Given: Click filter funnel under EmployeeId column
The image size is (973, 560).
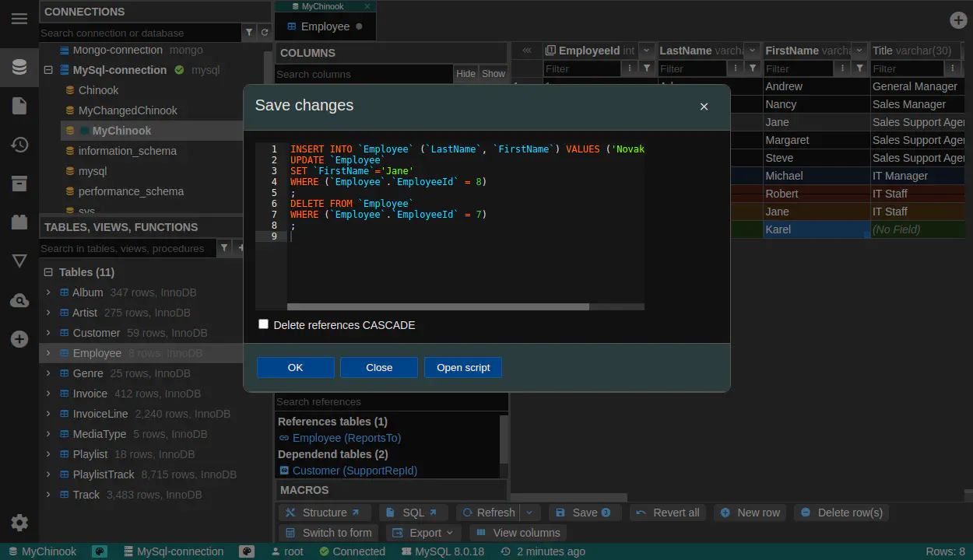Looking at the screenshot, I should (647, 68).
